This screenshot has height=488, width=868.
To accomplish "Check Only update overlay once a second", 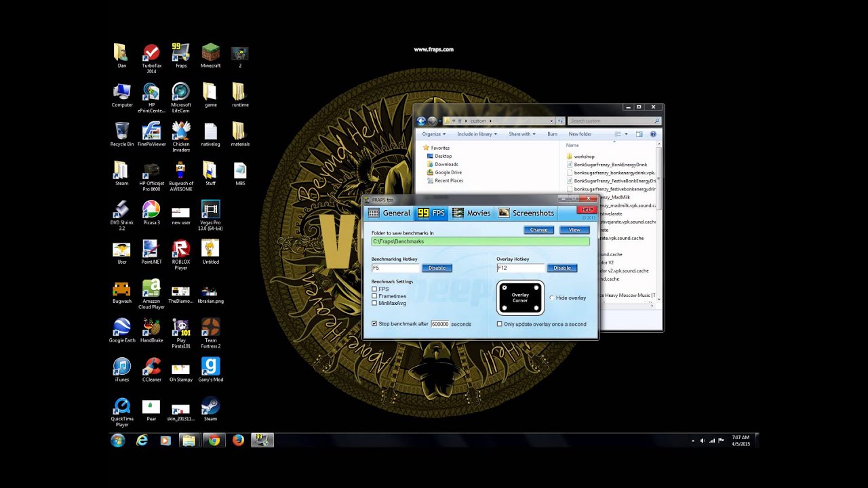I will click(500, 324).
